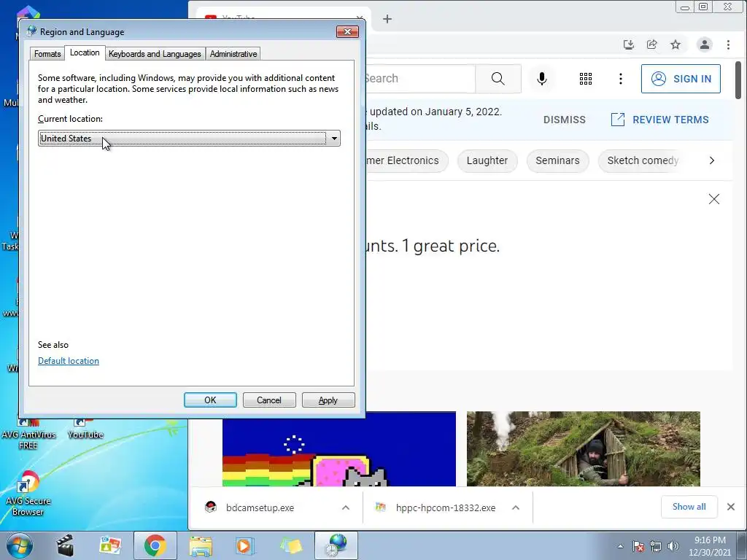
Task: Click the YouTube SIGN IN button
Action: [681, 79]
